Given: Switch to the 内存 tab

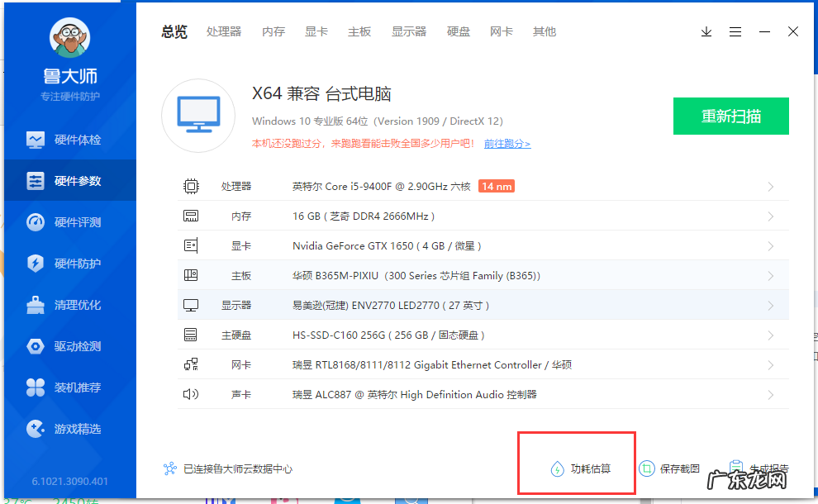Looking at the screenshot, I should (x=273, y=31).
